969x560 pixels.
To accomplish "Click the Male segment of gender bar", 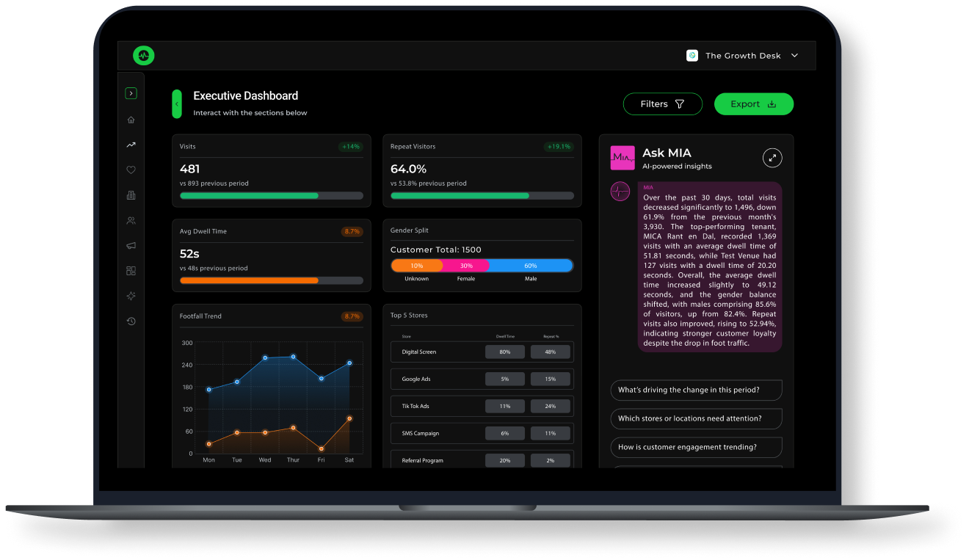I will coord(530,266).
